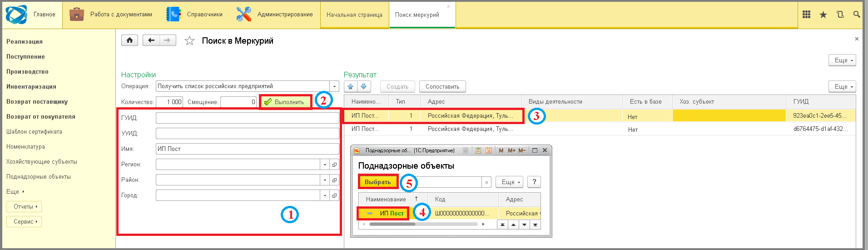
Task: Open calendar icon in Поднадзорные объекты window
Action: coord(488,150)
